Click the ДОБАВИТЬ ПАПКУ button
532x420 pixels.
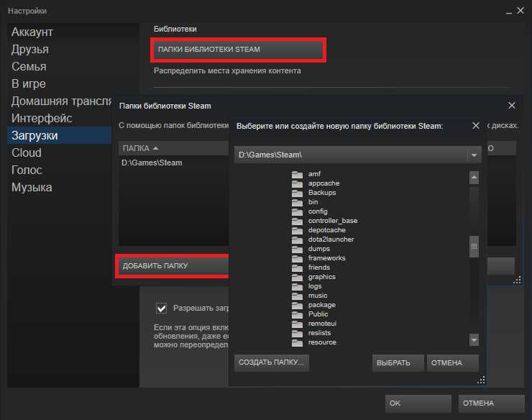click(x=173, y=266)
